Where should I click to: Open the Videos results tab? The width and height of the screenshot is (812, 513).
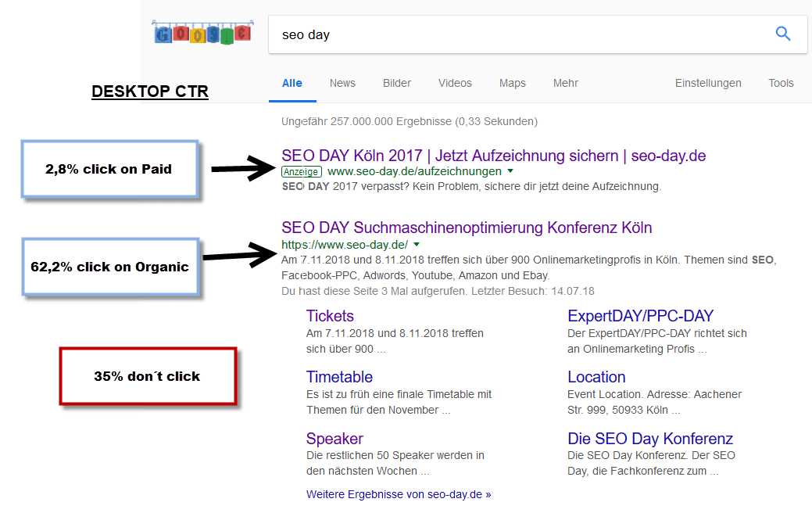coord(455,83)
